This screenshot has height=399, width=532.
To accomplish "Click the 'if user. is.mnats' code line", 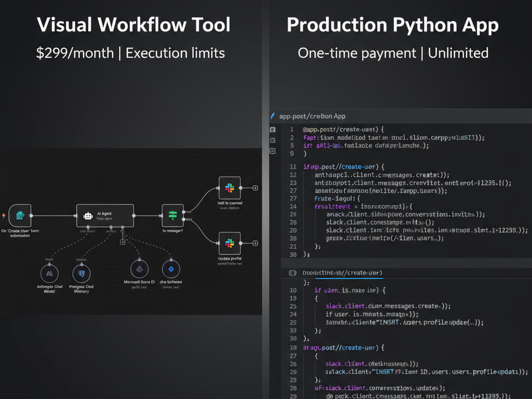I will pyautogui.click(x=372, y=314).
